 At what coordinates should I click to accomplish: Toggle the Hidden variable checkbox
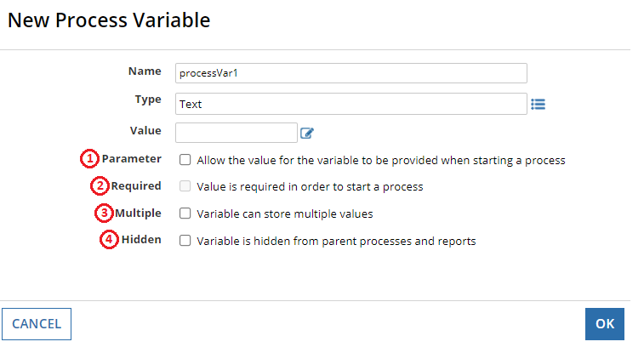pyautogui.click(x=185, y=241)
